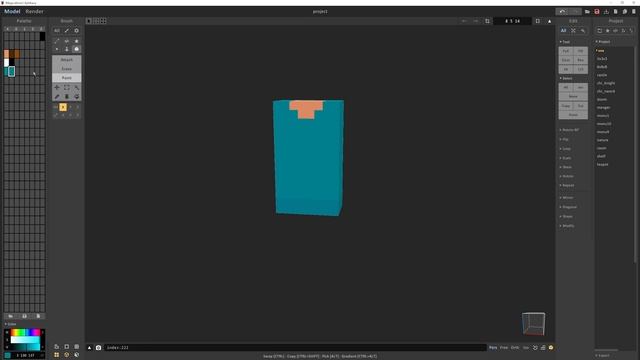This screenshot has height=360, width=640.
Task: Take a screenshot with the camera icon
Action: [x=98, y=348]
